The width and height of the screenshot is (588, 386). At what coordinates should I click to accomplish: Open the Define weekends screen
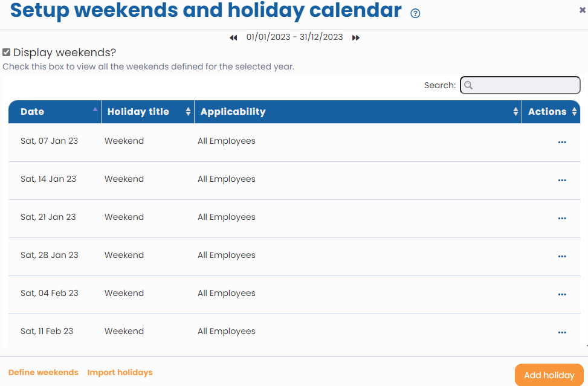pos(43,373)
